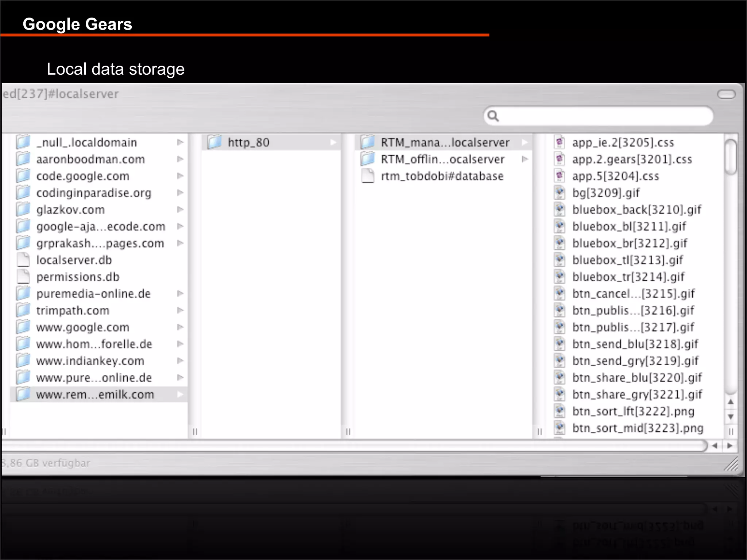747x560 pixels.
Task: Click the btn_share_gry[3221].gif image icon
Action: (x=560, y=394)
